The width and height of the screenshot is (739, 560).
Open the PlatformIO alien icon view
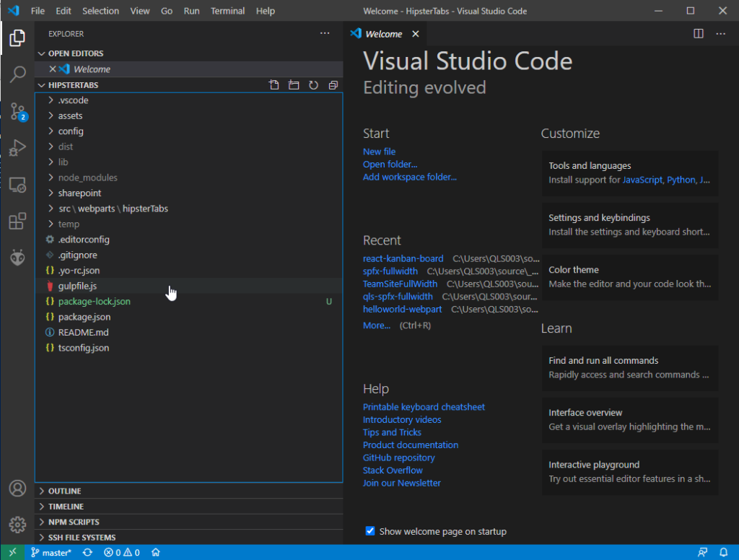(x=17, y=258)
